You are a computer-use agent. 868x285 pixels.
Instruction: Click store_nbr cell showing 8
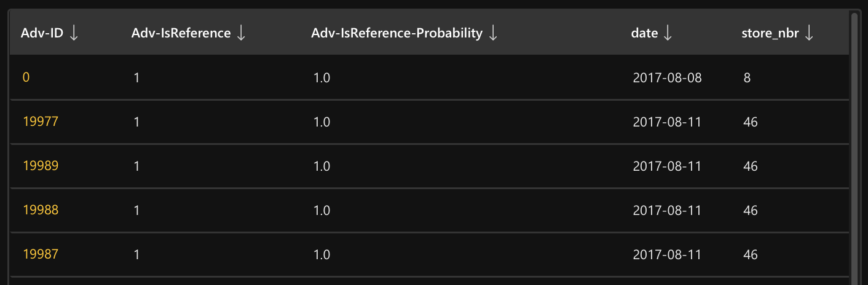[x=746, y=78]
